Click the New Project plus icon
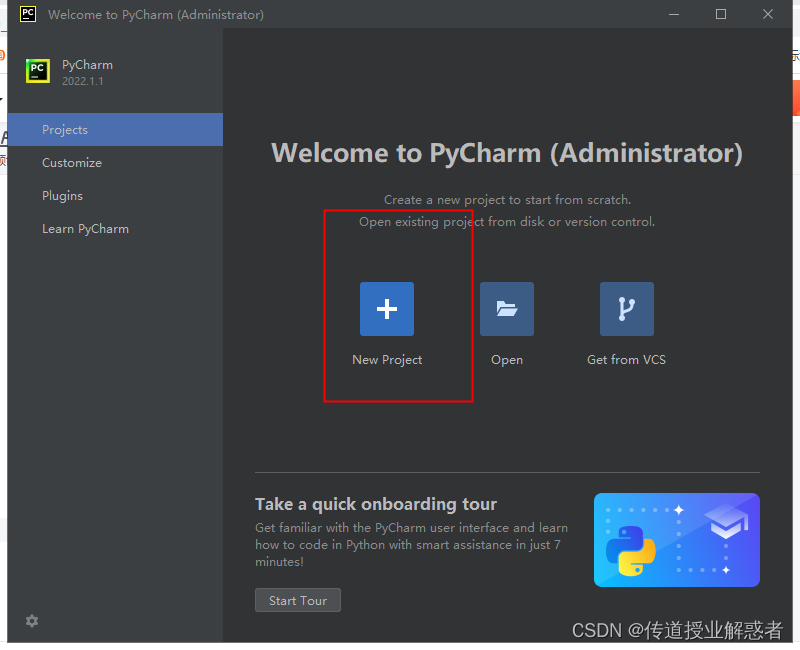800x650 pixels. [387, 309]
